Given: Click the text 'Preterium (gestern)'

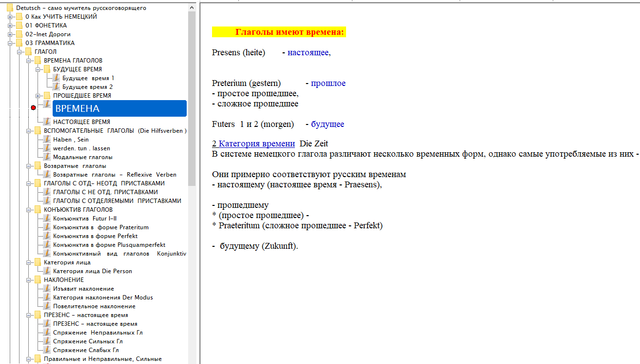Looking at the screenshot, I should coord(247,83).
